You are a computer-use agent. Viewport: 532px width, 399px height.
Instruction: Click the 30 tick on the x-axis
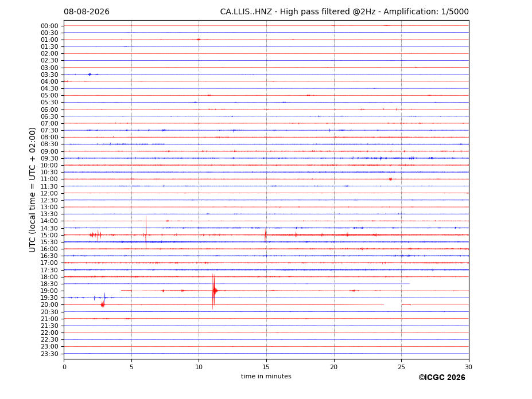[x=468, y=367]
